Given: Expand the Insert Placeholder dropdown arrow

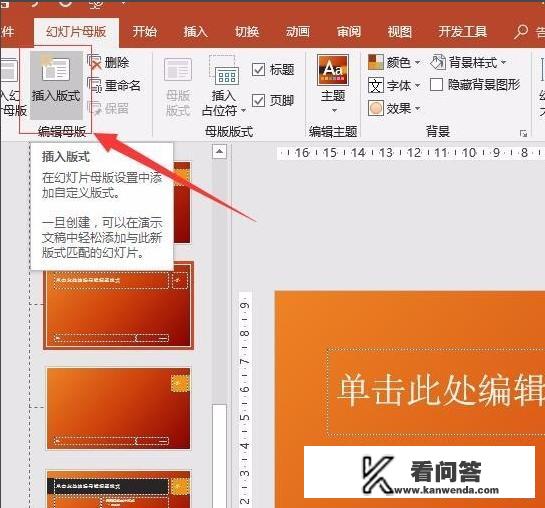Looking at the screenshot, I should click(243, 110).
